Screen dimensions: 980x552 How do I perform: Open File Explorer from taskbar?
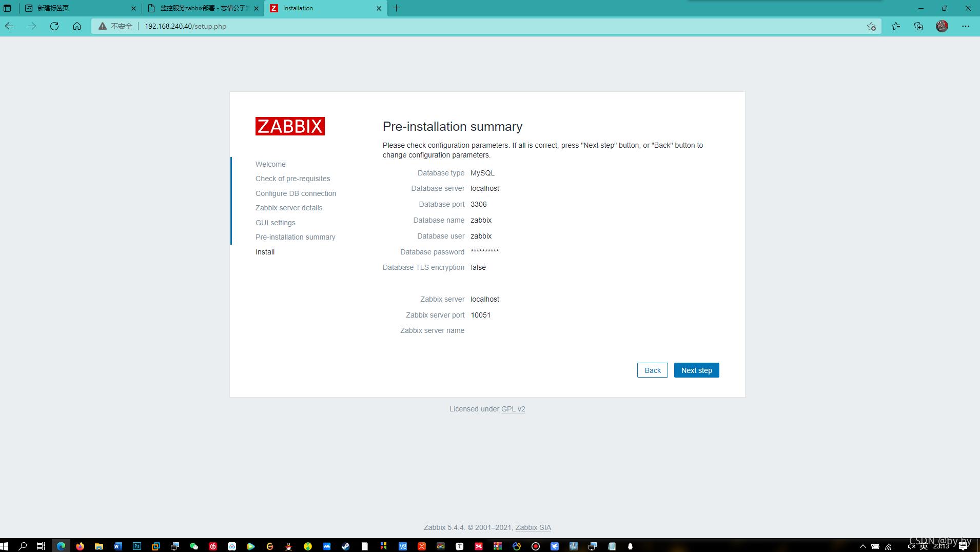(x=99, y=546)
